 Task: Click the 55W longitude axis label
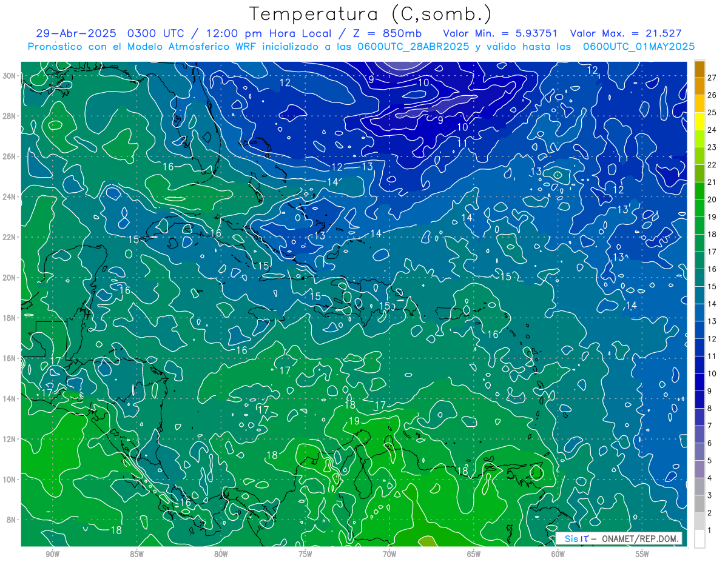tap(642, 554)
